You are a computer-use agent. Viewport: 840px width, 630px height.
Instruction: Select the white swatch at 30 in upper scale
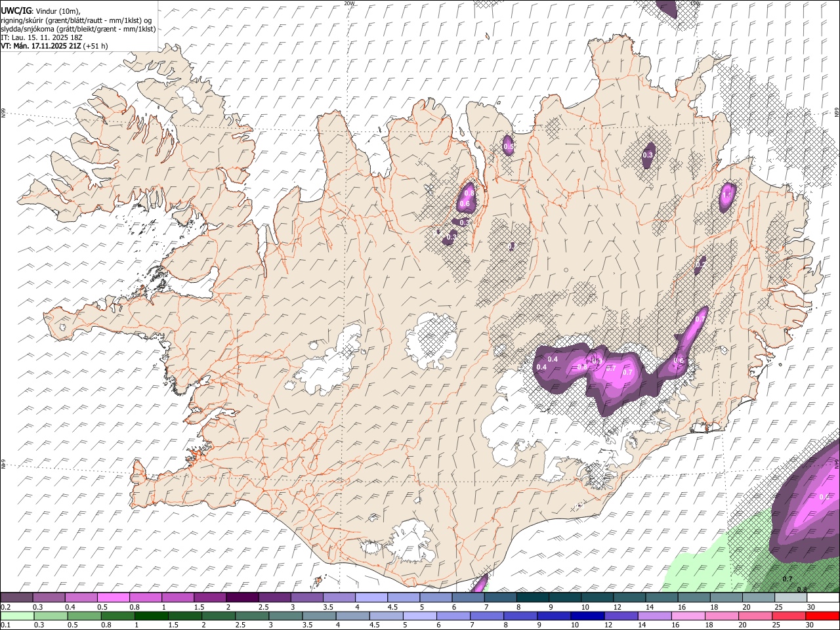pos(822,598)
